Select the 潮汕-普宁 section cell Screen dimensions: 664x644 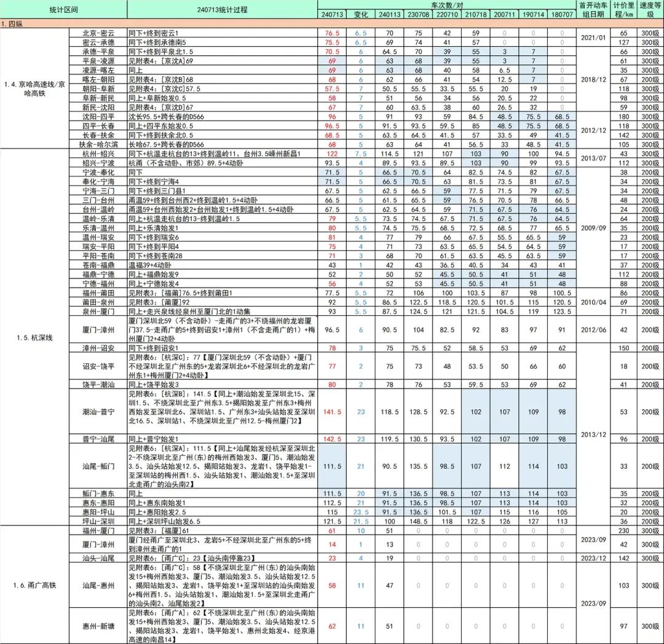point(98,412)
